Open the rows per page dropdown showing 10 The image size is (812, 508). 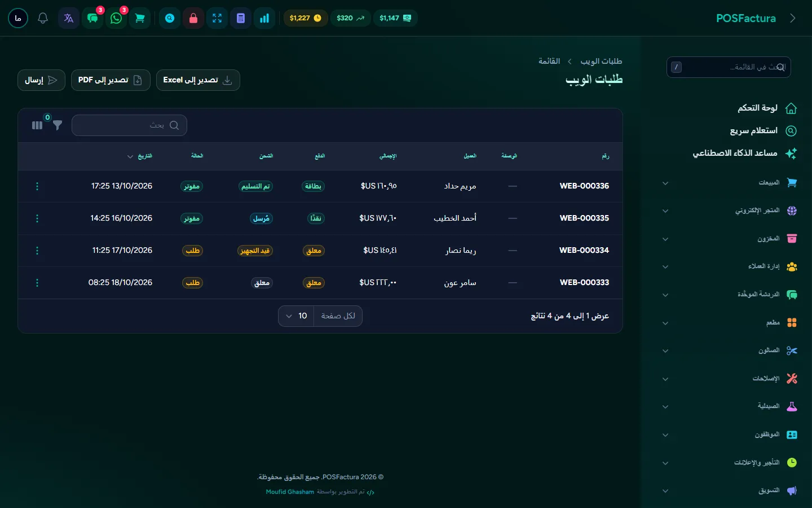click(x=296, y=316)
